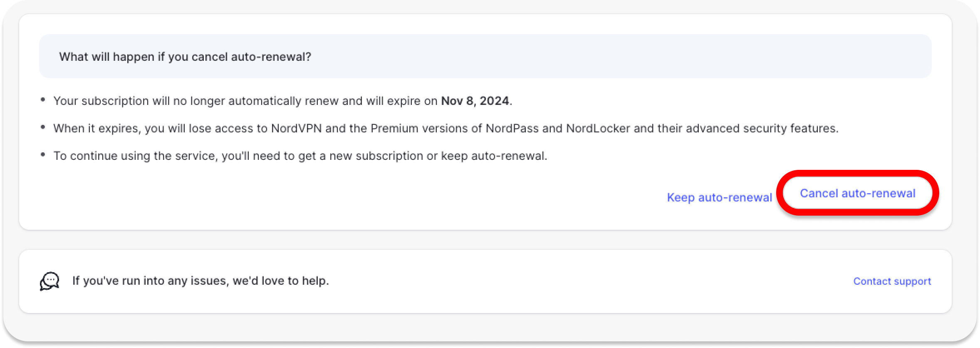
Task: Click the word NordPass in the list
Action: tap(512, 128)
